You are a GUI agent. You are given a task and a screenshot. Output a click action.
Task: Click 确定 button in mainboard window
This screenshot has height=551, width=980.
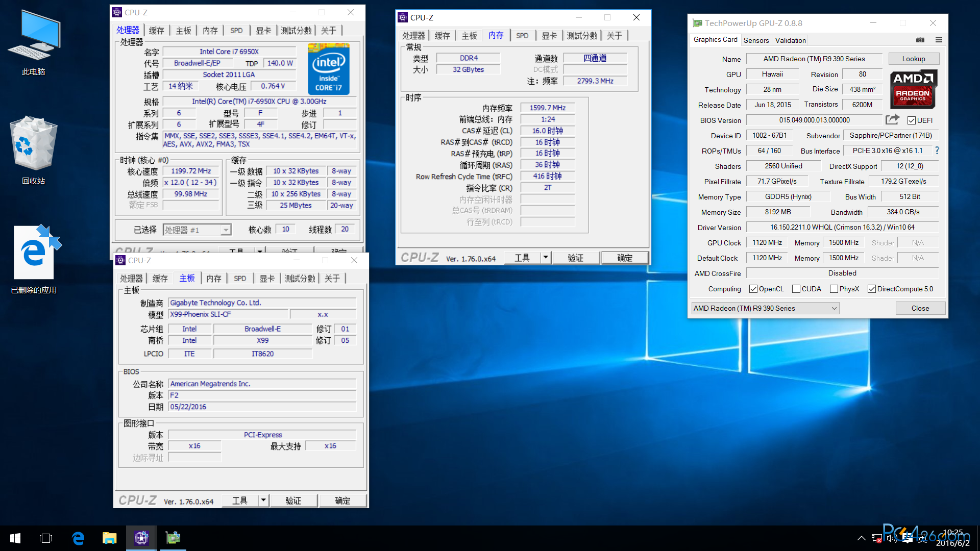click(342, 500)
